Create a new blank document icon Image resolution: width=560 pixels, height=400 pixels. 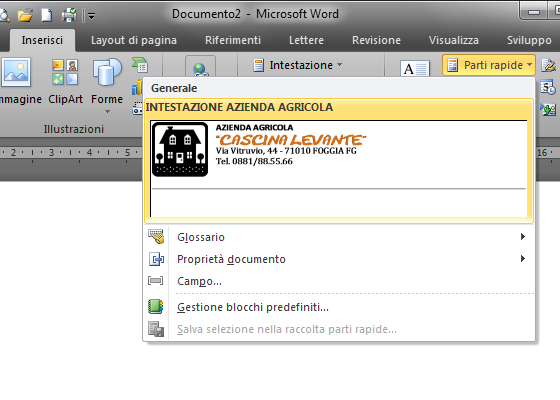click(x=46, y=15)
